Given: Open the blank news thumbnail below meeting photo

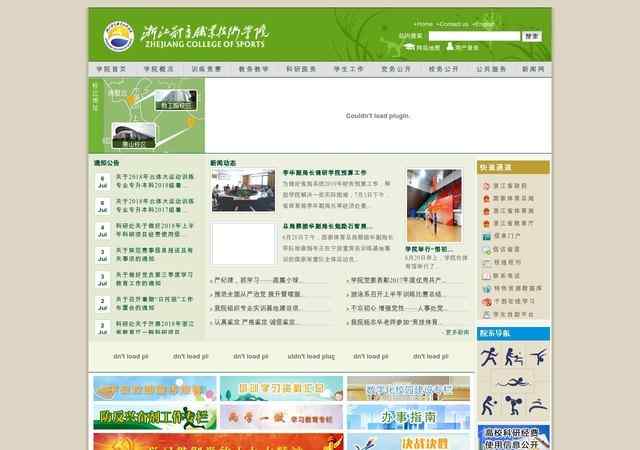Looking at the screenshot, I should [243, 244].
